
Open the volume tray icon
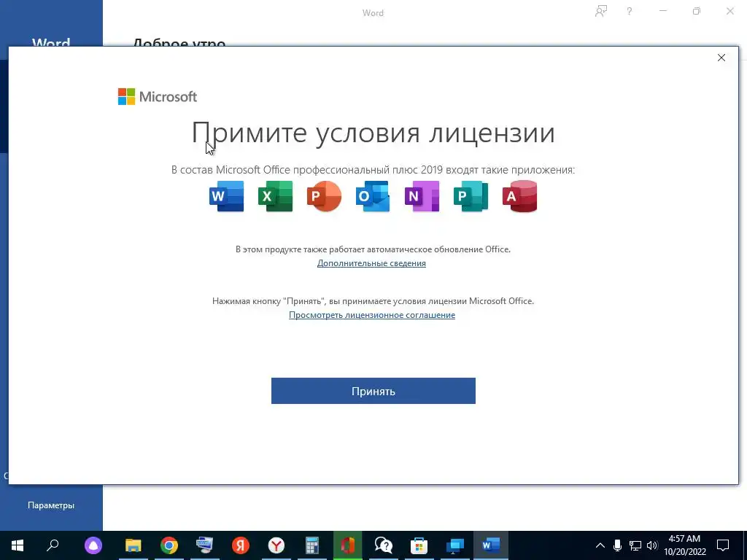(x=652, y=545)
